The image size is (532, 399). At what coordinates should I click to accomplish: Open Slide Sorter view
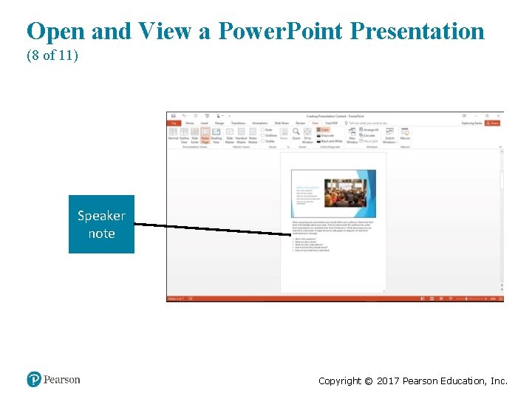pyautogui.click(x=194, y=135)
